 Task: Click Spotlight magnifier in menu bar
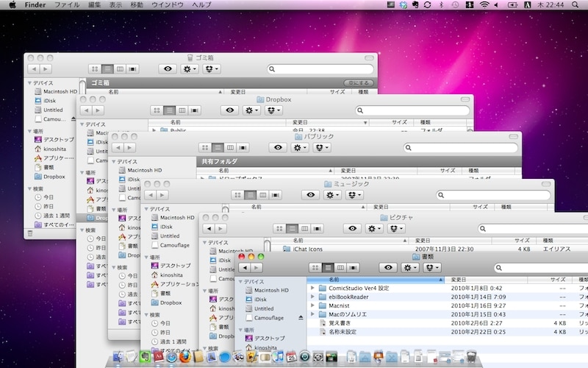(x=575, y=5)
